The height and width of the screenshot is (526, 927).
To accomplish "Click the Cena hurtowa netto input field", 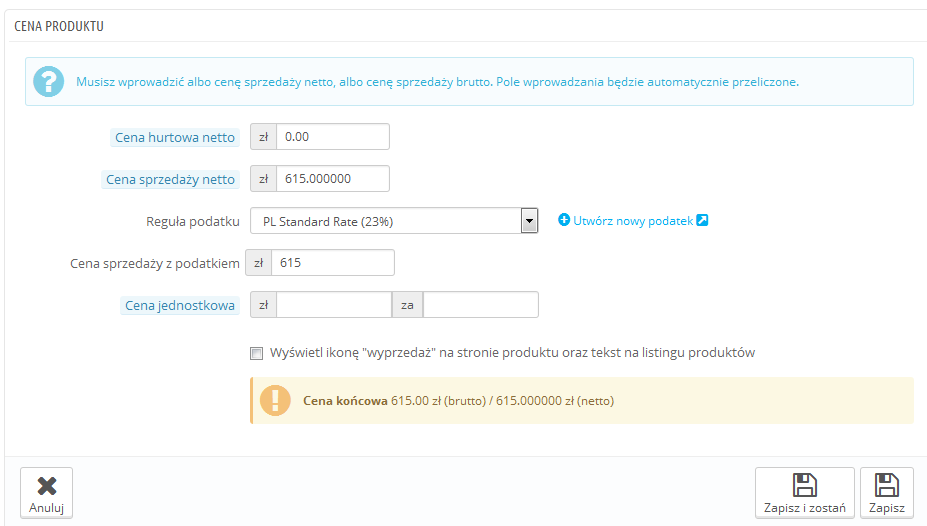I will click(332, 137).
